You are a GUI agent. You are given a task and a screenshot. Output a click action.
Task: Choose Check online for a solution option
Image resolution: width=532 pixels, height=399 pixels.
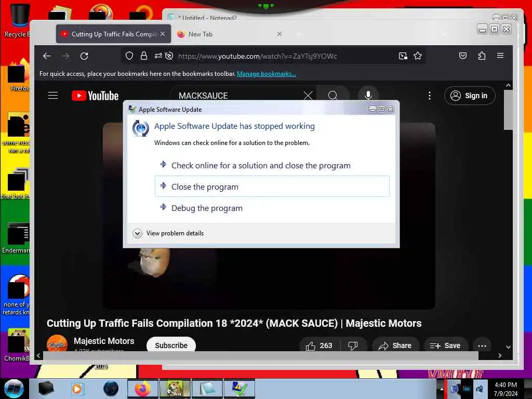[x=272, y=166]
